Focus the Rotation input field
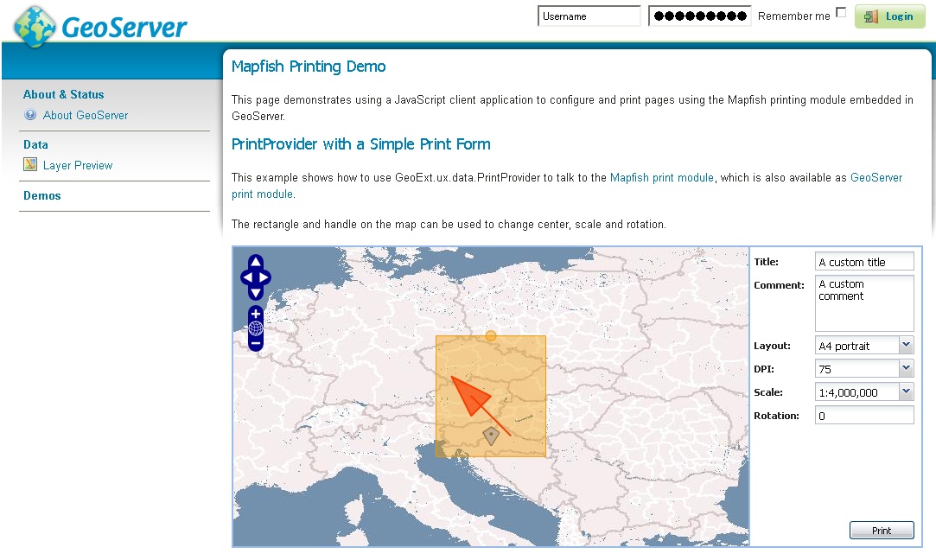This screenshot has width=936, height=560. coord(864,416)
